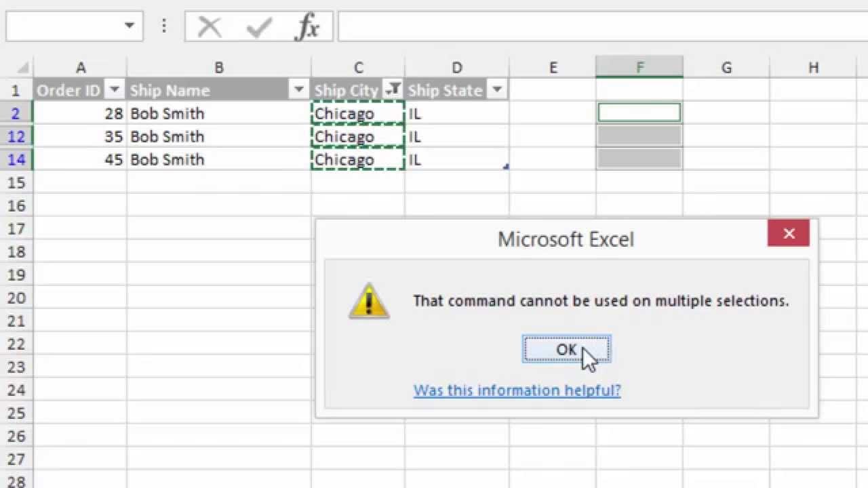Click the warning icon in the dialog

[369, 302]
